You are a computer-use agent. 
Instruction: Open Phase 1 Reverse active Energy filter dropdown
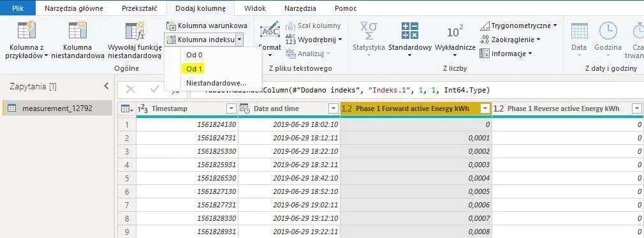(637, 108)
